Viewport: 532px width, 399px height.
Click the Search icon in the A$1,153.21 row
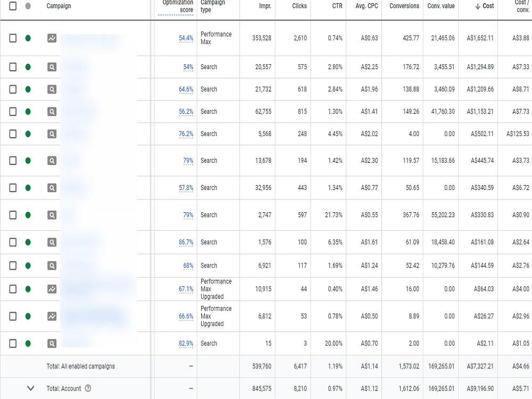52,112
